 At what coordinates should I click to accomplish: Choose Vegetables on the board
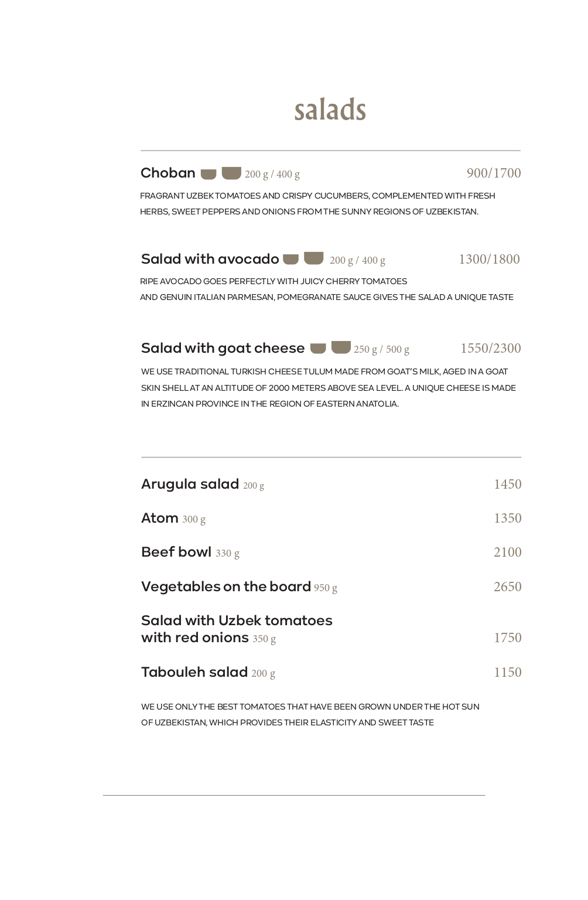pos(225,587)
